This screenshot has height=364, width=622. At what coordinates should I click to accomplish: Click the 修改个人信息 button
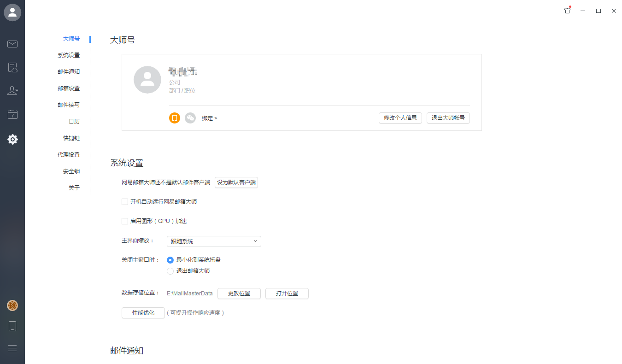click(x=400, y=118)
